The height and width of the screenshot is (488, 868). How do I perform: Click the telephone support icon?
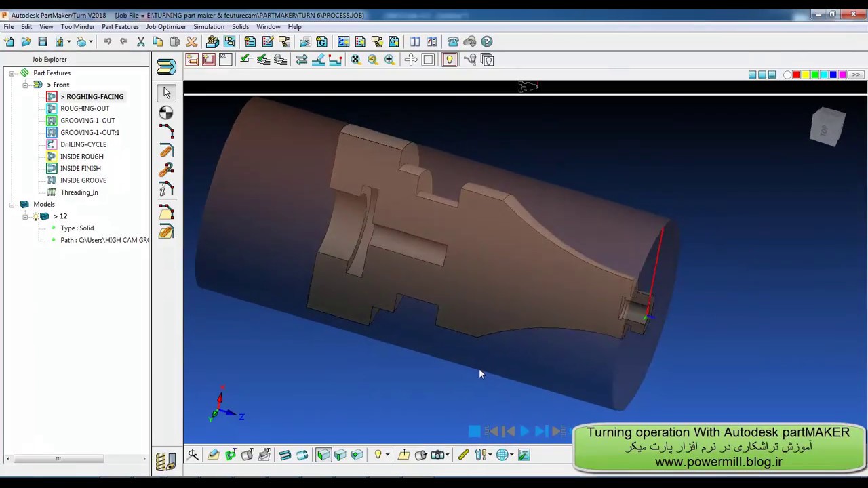453,42
